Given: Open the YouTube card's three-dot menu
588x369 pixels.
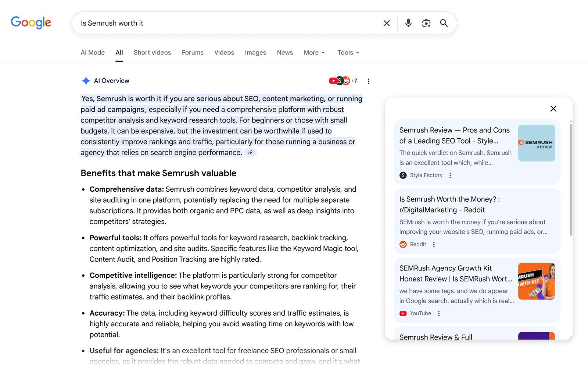Looking at the screenshot, I should (439, 313).
